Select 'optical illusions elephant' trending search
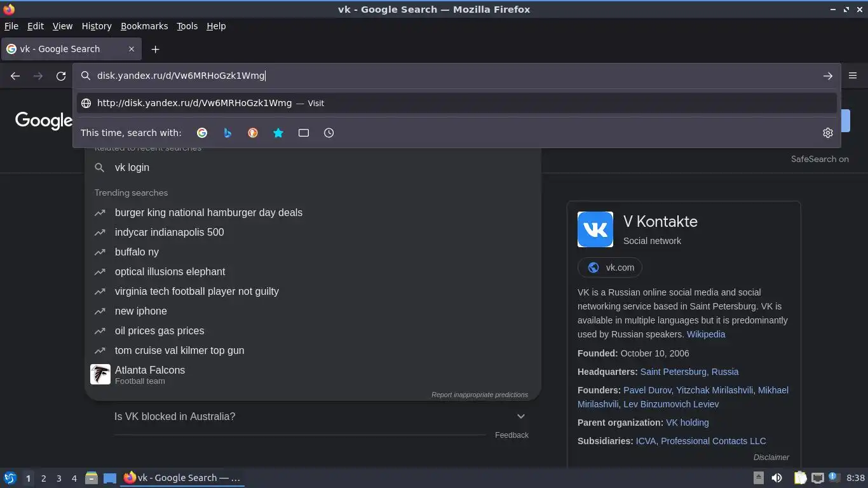Viewport: 868px width, 488px height. tap(313, 271)
